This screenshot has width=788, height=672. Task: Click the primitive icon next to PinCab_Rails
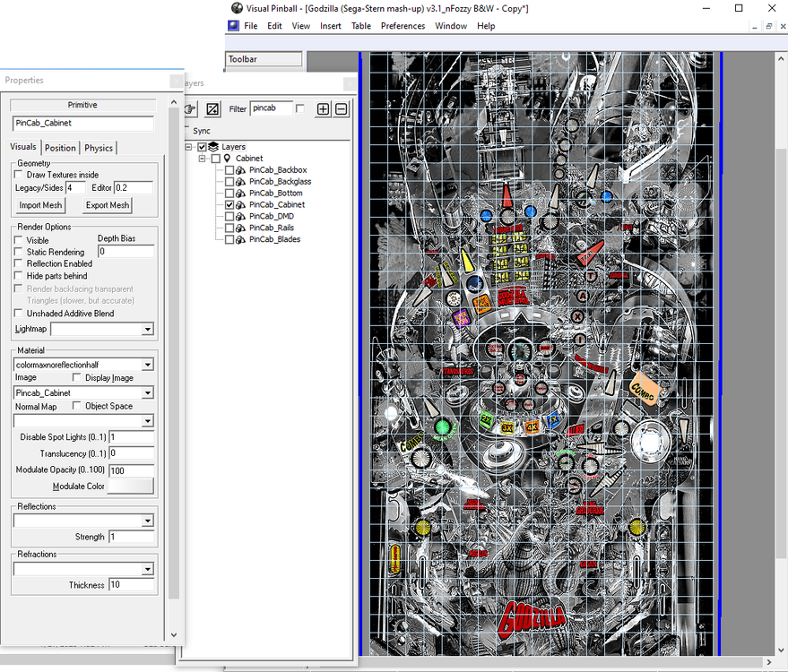(x=241, y=228)
